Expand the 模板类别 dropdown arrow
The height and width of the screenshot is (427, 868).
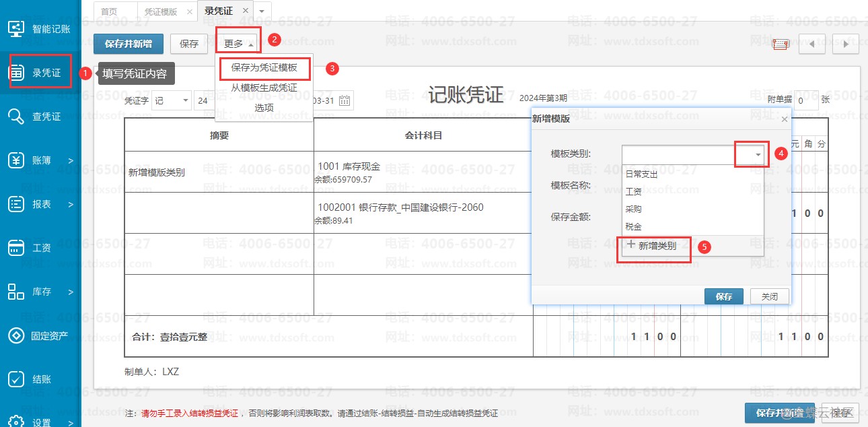758,155
